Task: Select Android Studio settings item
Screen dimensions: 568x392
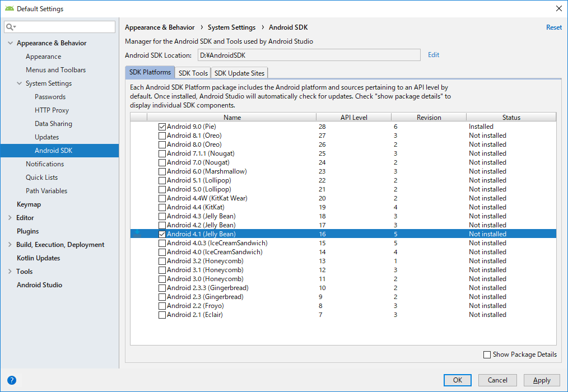Action: tap(39, 285)
